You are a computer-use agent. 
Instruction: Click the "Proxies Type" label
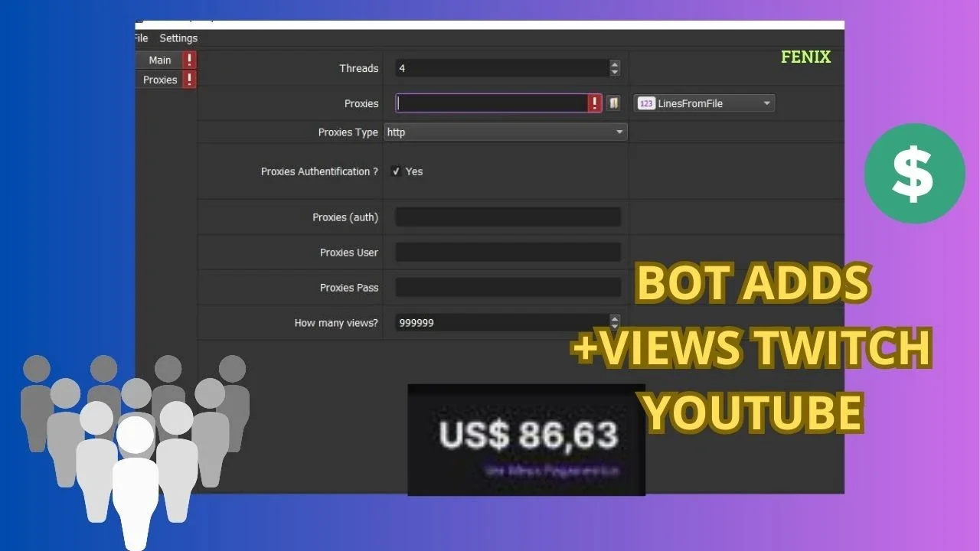click(348, 132)
